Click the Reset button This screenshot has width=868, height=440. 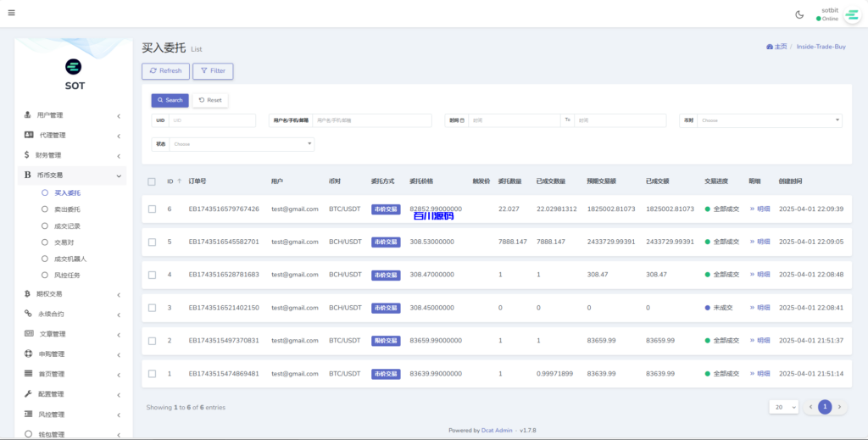(210, 100)
